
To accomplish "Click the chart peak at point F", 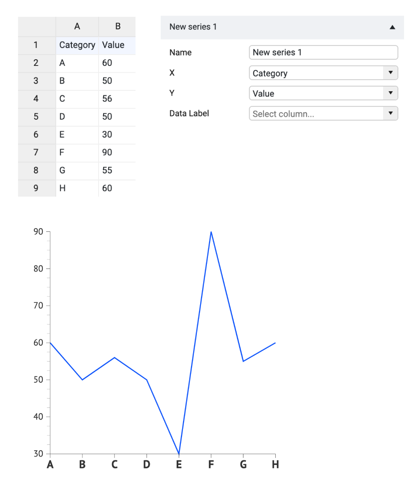I will pyautogui.click(x=211, y=231).
